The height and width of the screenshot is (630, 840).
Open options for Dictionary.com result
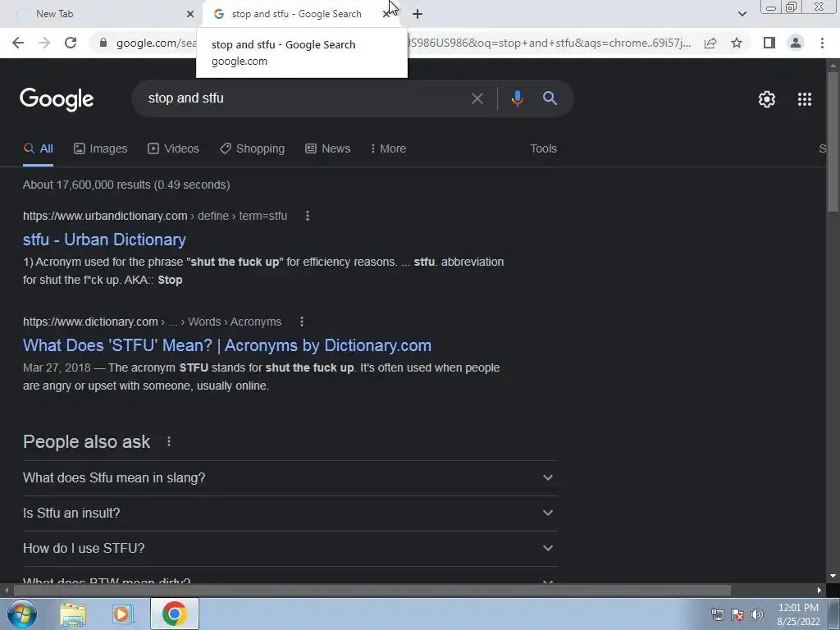(302, 322)
